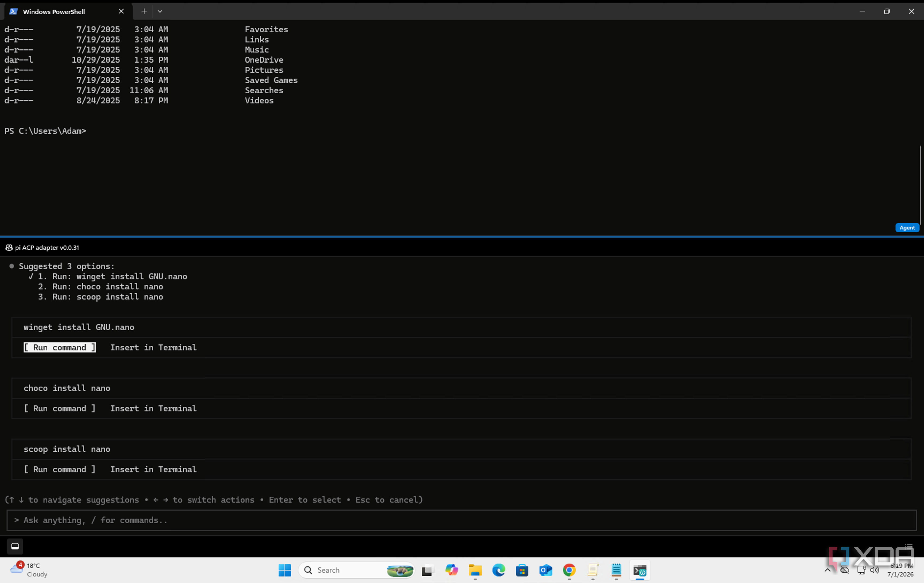Click the Favorites directory entry
Viewport: 924px width, 583px height.
[x=266, y=30]
